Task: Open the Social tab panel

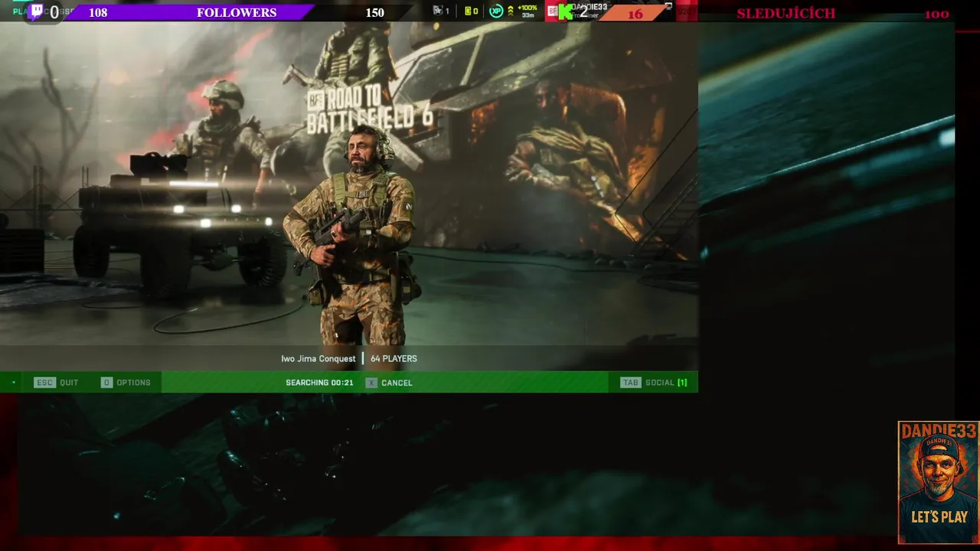Action: (x=654, y=383)
